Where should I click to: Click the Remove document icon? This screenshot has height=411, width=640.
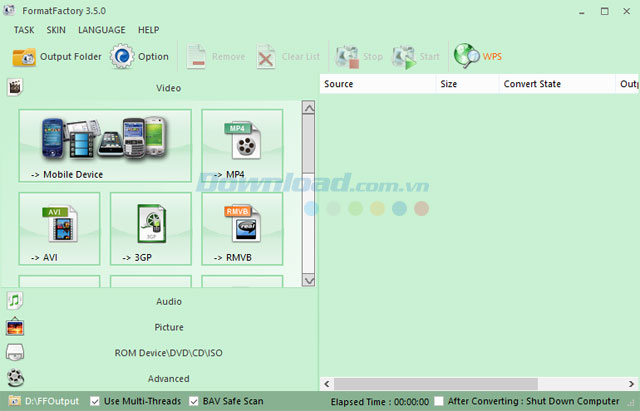[196, 56]
